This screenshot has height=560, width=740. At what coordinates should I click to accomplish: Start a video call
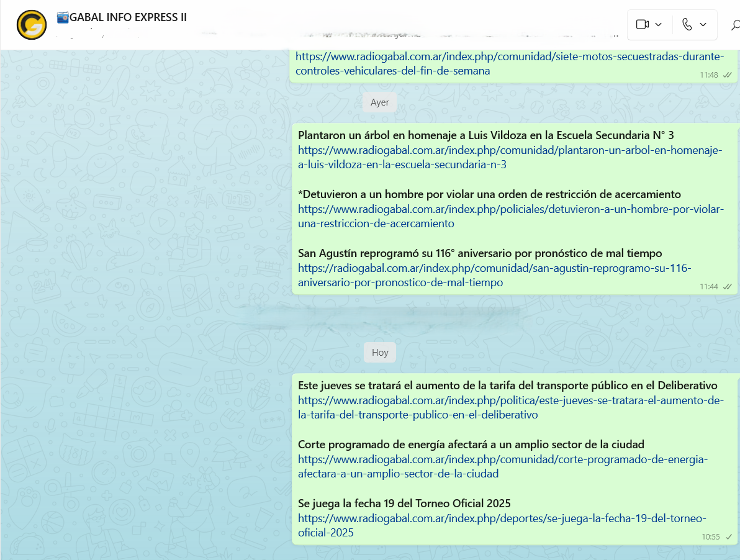643,25
